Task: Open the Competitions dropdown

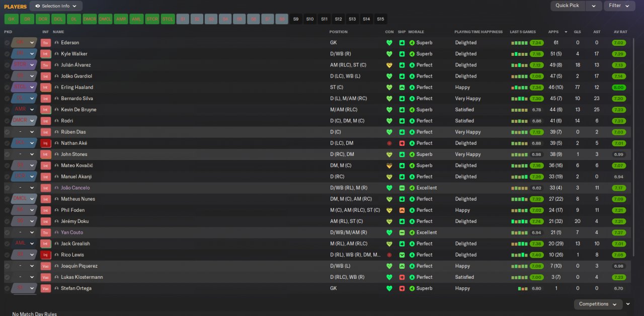Action: point(598,304)
